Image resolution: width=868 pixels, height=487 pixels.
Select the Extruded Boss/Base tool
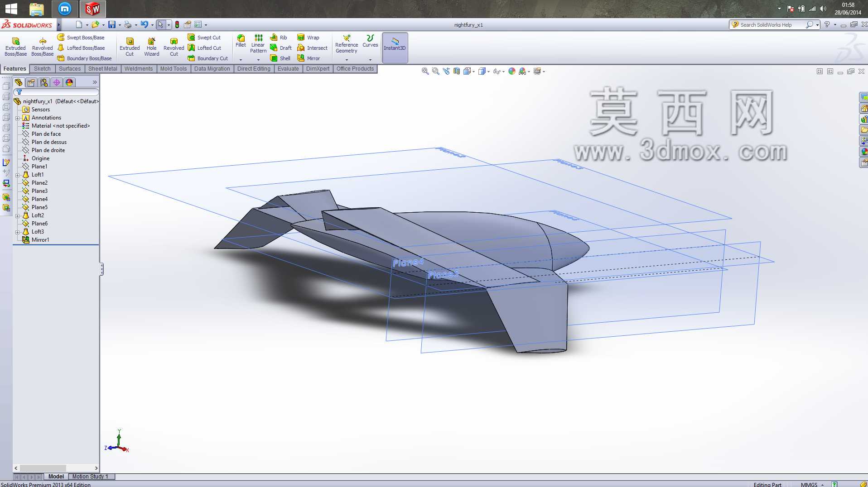(x=15, y=47)
